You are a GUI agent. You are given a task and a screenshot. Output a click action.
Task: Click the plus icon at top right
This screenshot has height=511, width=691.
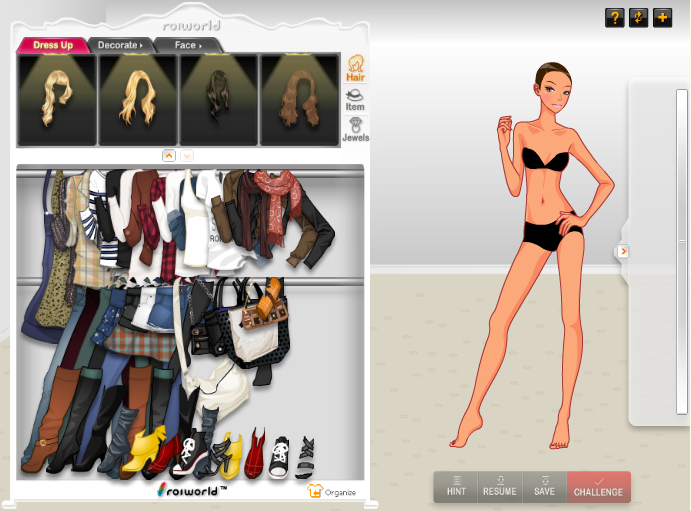(x=662, y=18)
